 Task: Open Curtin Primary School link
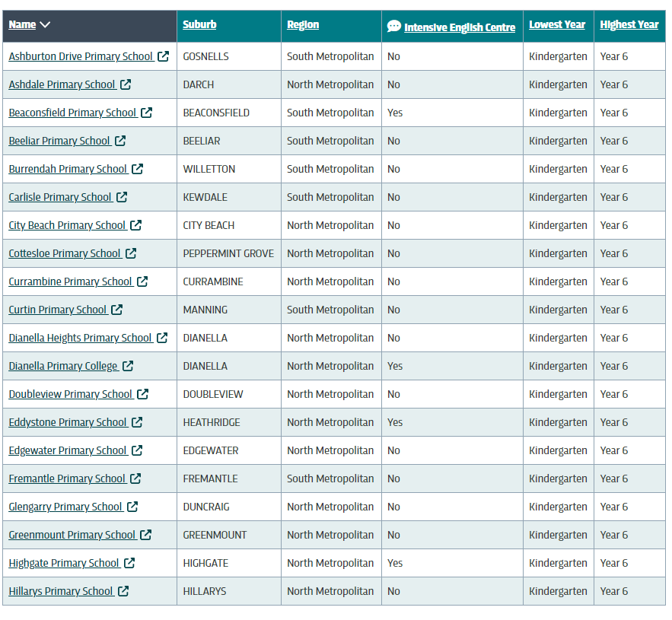pyautogui.click(x=58, y=310)
